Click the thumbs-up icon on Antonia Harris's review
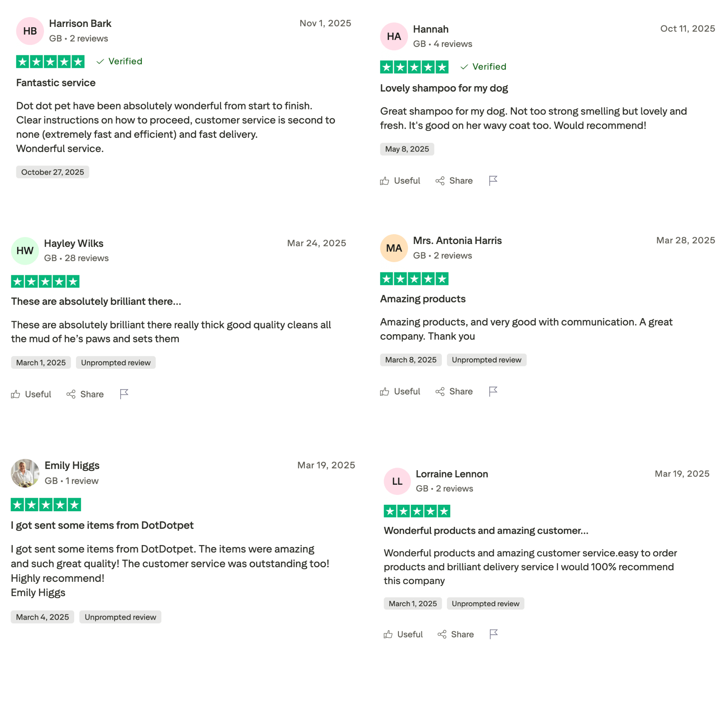This screenshot has height=728, width=728. 384,392
